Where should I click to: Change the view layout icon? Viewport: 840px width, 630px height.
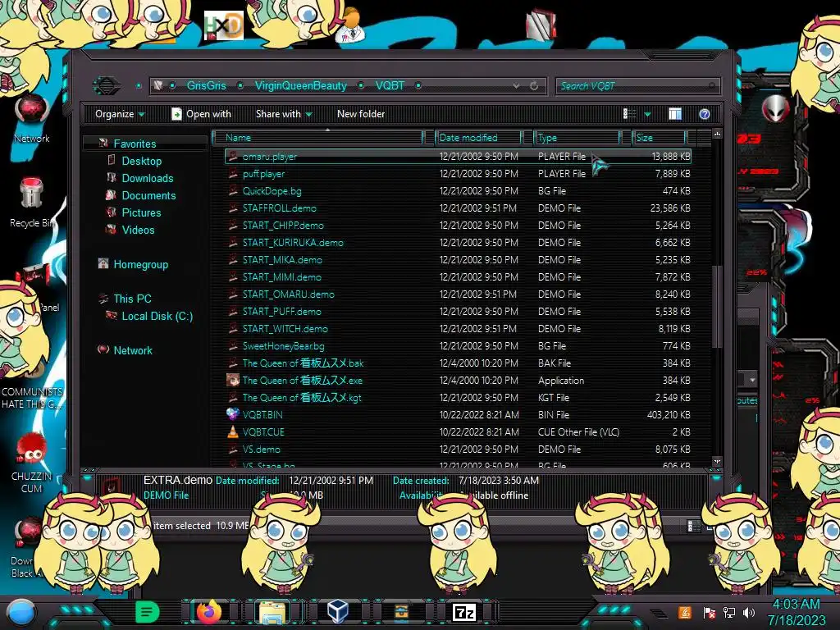point(629,113)
